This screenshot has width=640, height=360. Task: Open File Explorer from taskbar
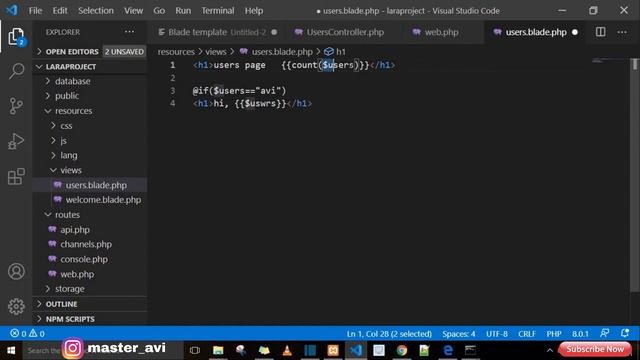pos(218,350)
